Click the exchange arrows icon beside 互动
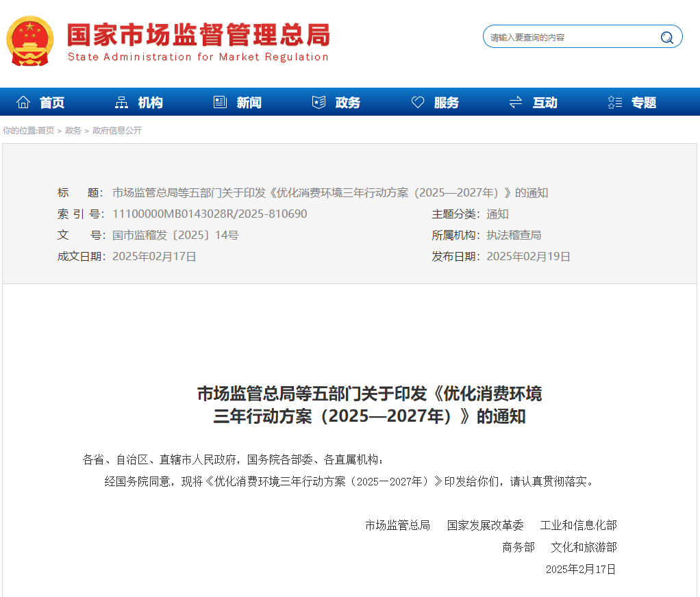The height and width of the screenshot is (597, 700). coord(516,102)
